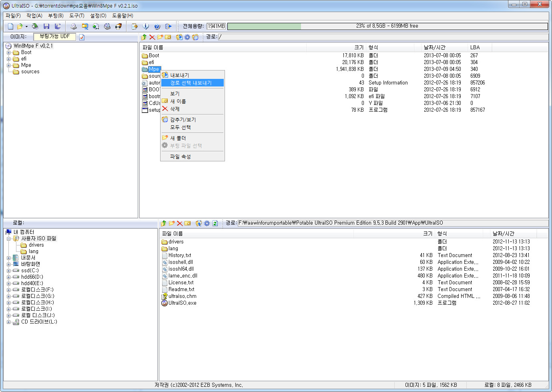Screen dimensions: 552x392
Task: Choose 모두 선택 in the context menu
Action: click(192, 127)
